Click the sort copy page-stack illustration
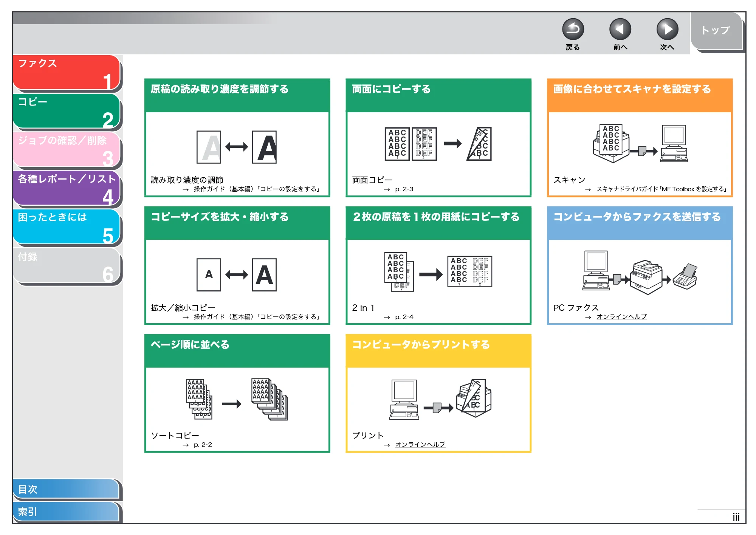Viewport: 756px width, 535px height. 237,399
